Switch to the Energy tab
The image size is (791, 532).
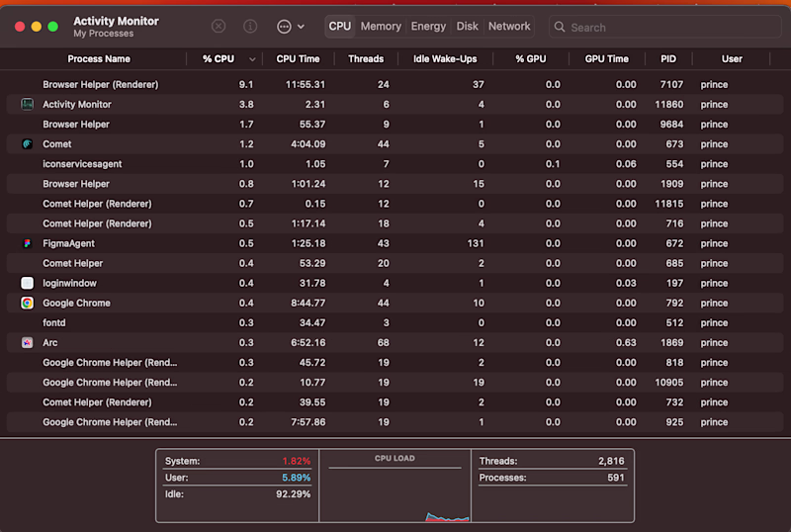(428, 27)
